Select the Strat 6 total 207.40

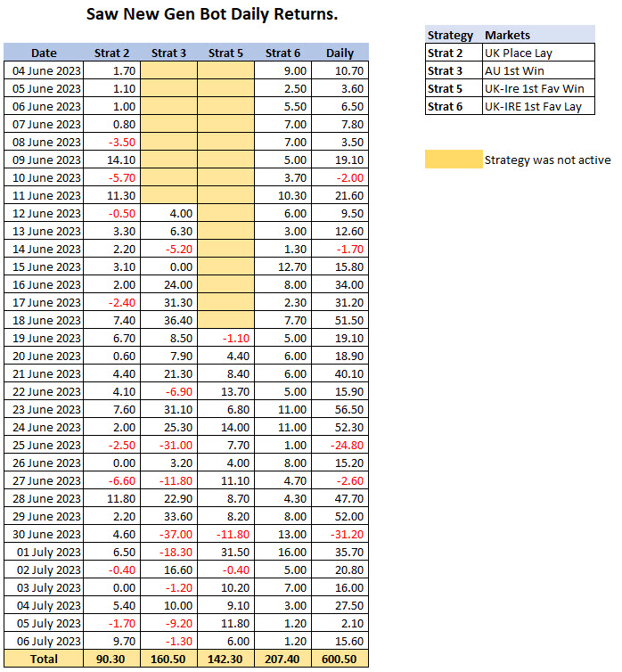tap(282, 659)
